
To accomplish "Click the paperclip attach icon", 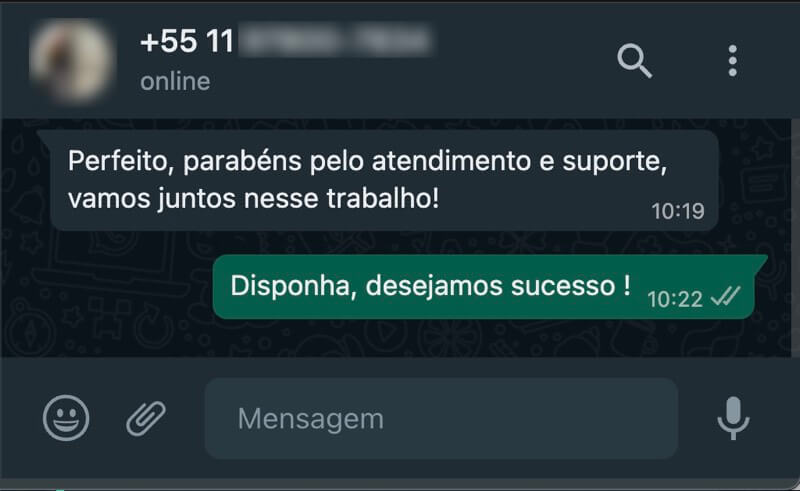I will [x=146, y=419].
